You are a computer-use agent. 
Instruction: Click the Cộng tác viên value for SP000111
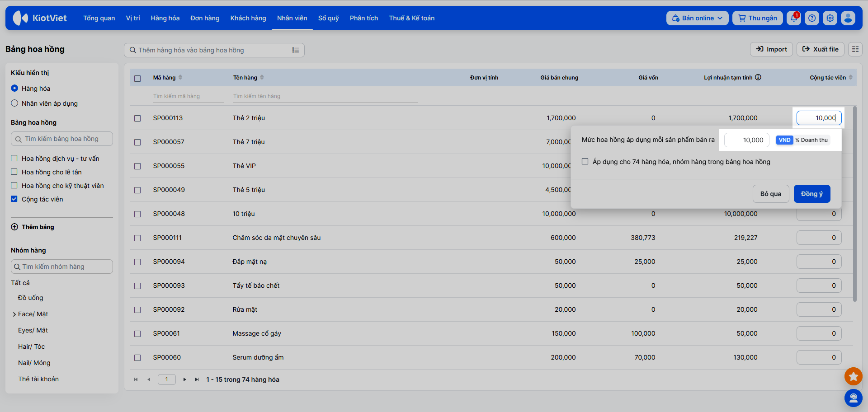(x=819, y=238)
